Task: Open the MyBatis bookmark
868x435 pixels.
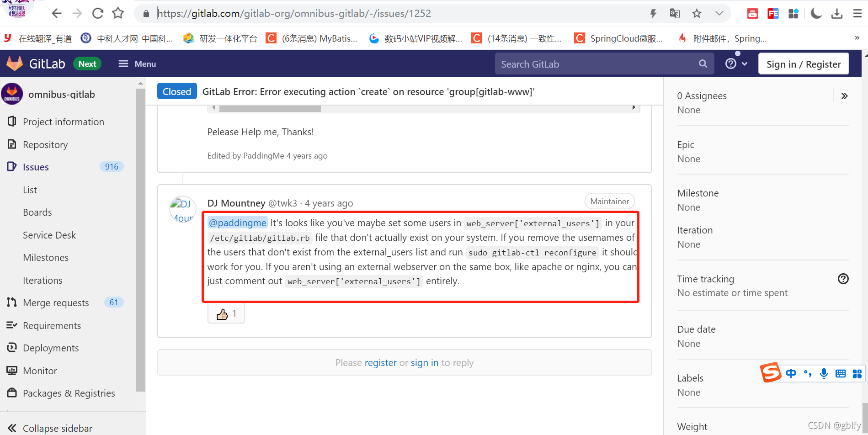Action: tap(312, 38)
